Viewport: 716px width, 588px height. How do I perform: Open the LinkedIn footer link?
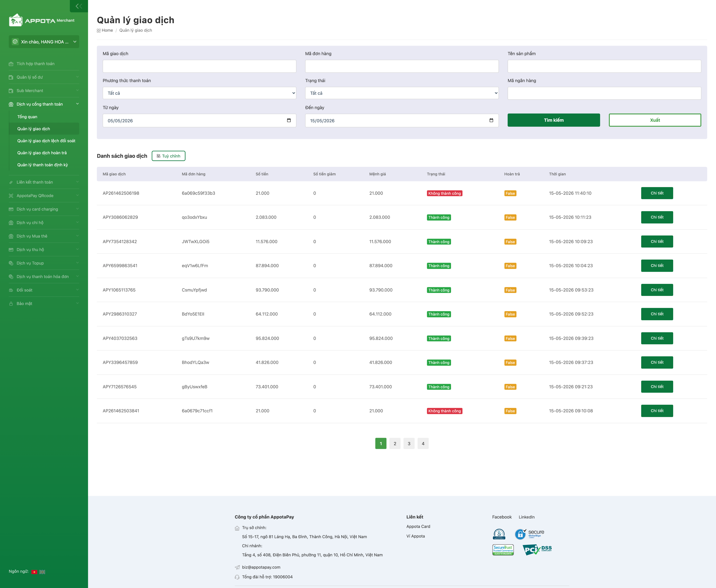527,517
